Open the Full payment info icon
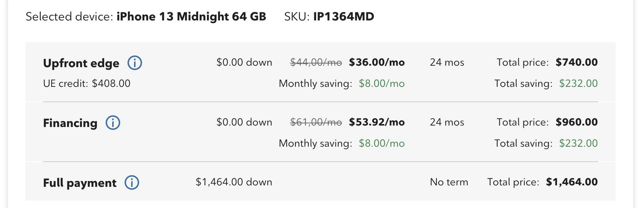Viewport: 644px width, 208px height. [131, 182]
